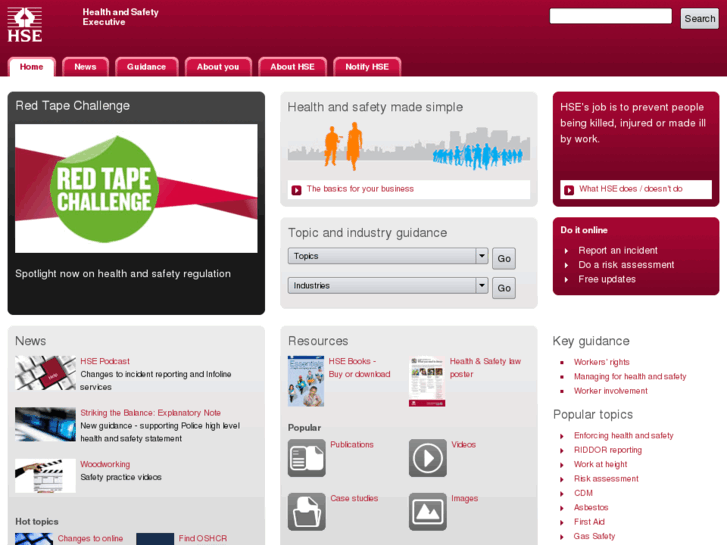Open the HSE Podcast news link
This screenshot has height=545, width=727.
coord(105,361)
